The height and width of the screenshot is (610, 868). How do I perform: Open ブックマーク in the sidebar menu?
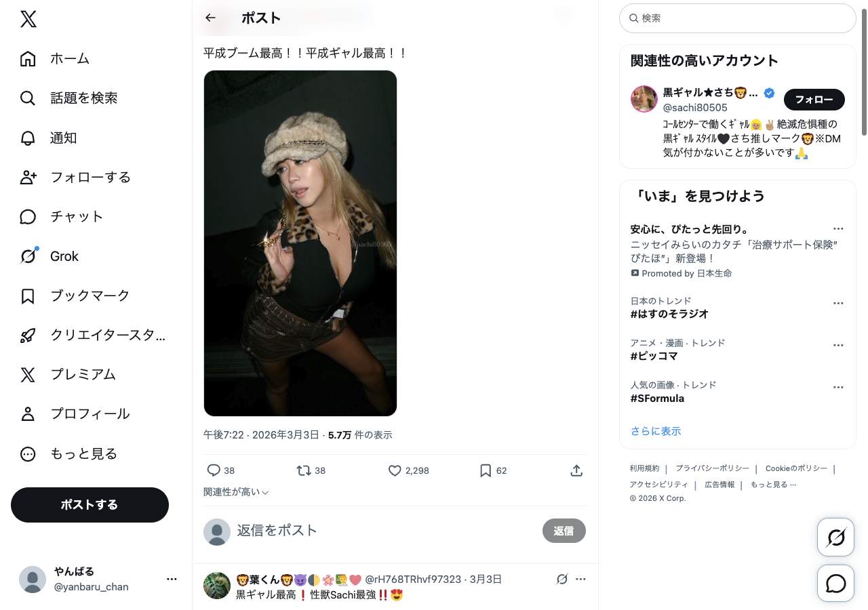[x=90, y=296]
